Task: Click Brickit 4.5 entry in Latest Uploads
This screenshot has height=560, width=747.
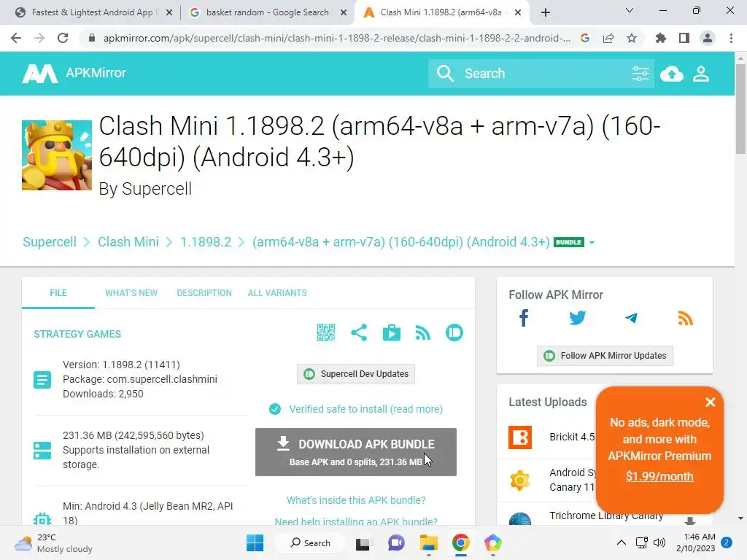Action: [572, 437]
